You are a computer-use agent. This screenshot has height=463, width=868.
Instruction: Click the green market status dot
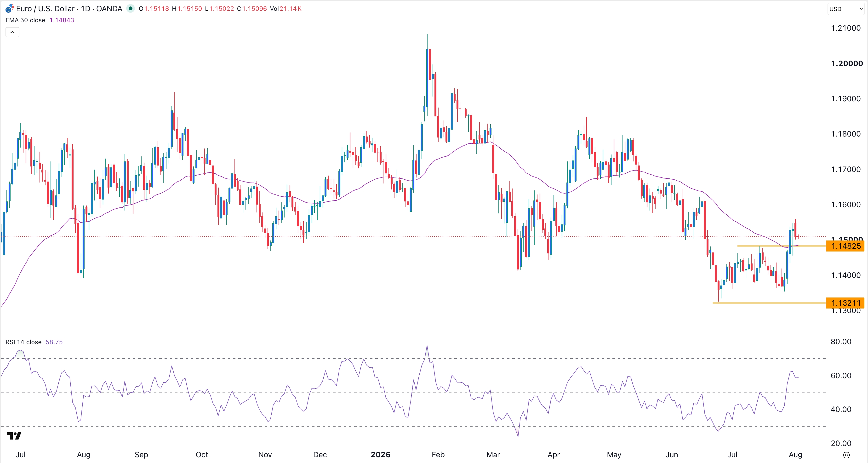coord(130,8)
